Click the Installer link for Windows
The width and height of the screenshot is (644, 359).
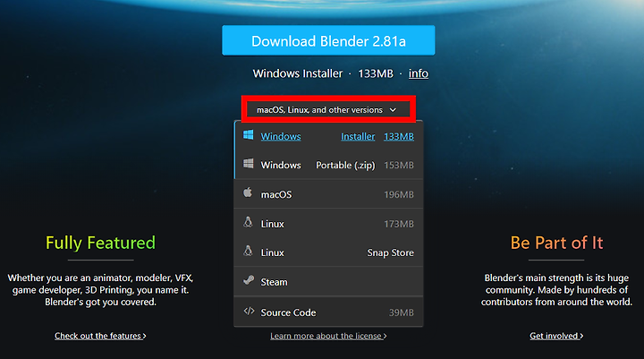click(x=358, y=136)
